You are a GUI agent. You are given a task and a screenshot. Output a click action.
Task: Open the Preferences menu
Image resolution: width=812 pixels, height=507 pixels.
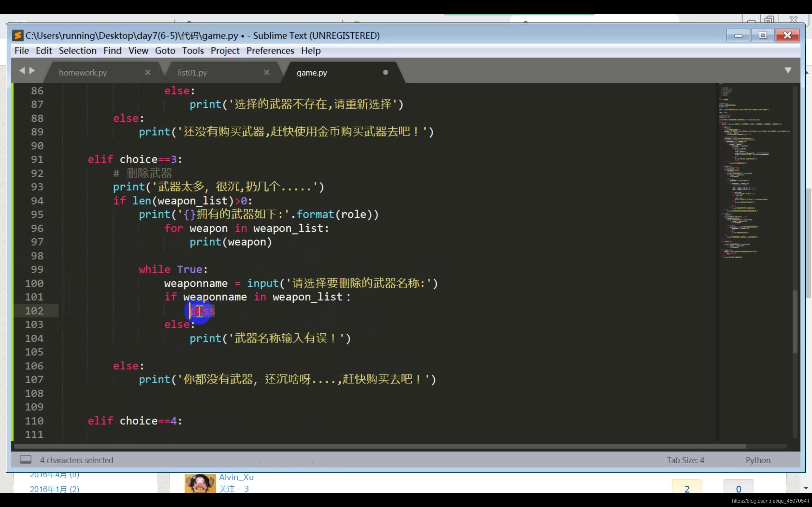coord(270,51)
